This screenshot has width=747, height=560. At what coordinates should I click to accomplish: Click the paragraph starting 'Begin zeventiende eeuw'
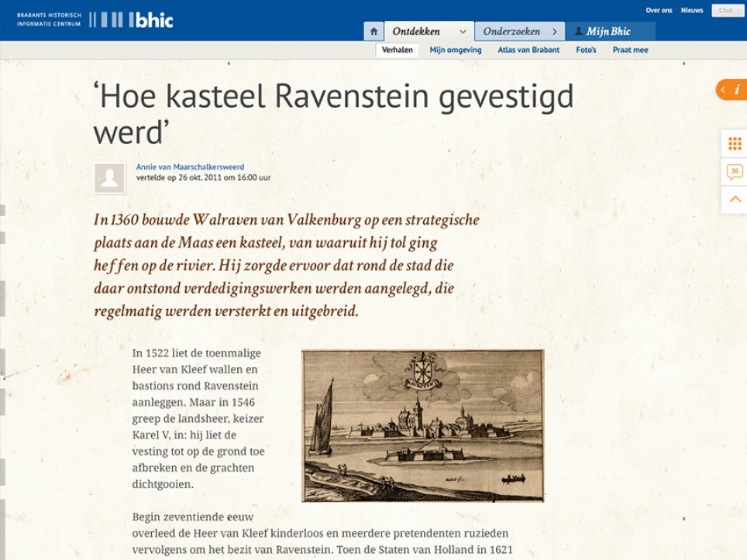coord(322,534)
